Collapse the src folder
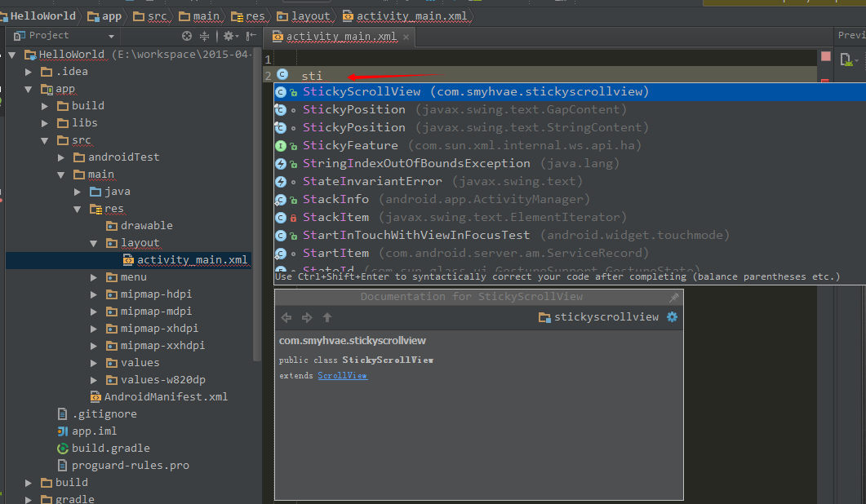Screen dimensions: 866x504 [x=45, y=140]
